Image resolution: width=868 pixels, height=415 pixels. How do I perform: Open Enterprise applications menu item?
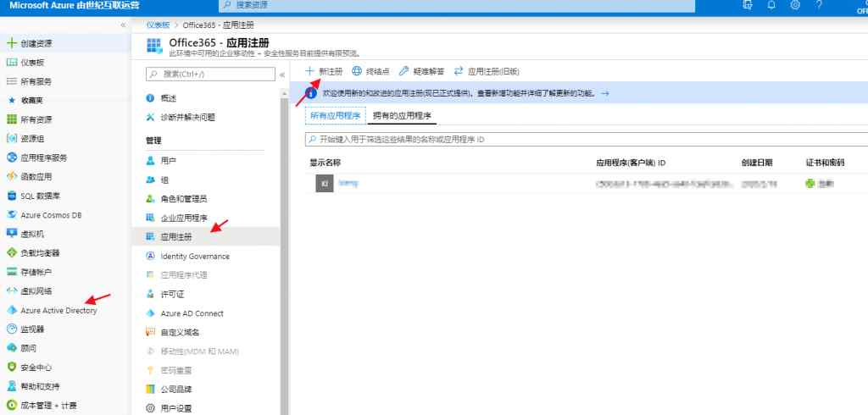[184, 218]
